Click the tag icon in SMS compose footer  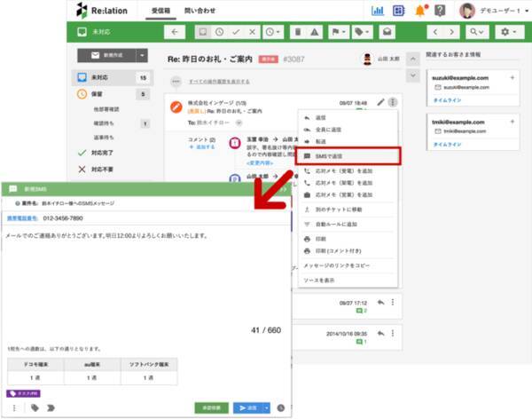(x=35, y=407)
